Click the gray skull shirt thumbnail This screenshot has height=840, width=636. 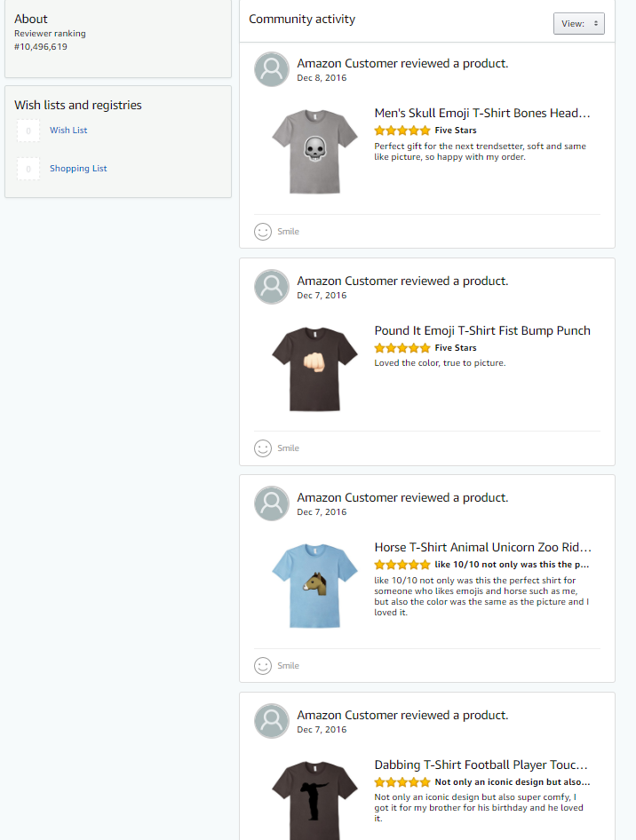click(x=314, y=152)
